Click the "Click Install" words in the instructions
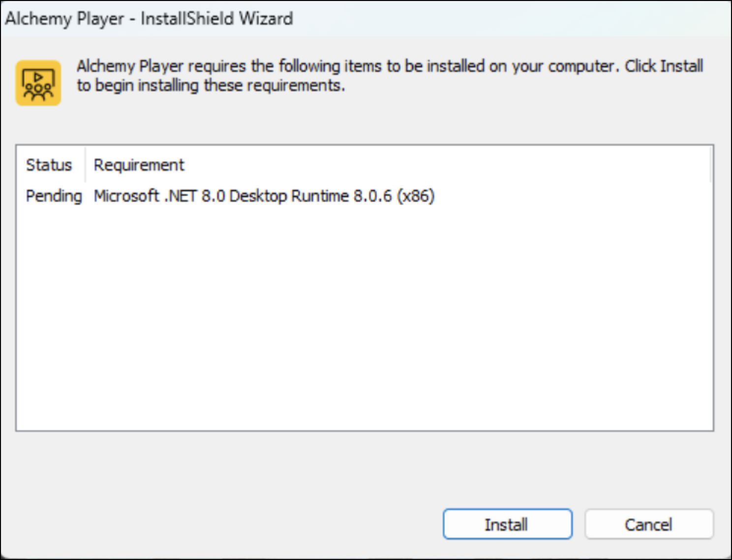Image resolution: width=732 pixels, height=560 pixels. click(x=664, y=66)
